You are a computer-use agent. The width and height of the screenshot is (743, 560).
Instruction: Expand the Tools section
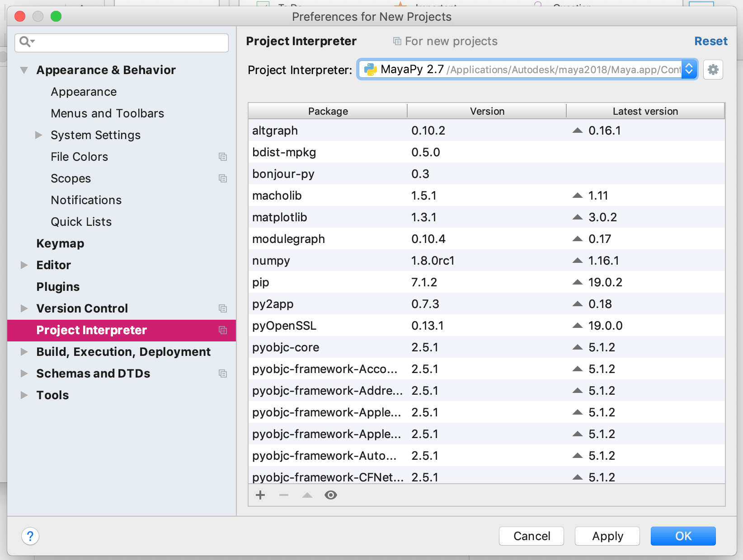point(24,395)
